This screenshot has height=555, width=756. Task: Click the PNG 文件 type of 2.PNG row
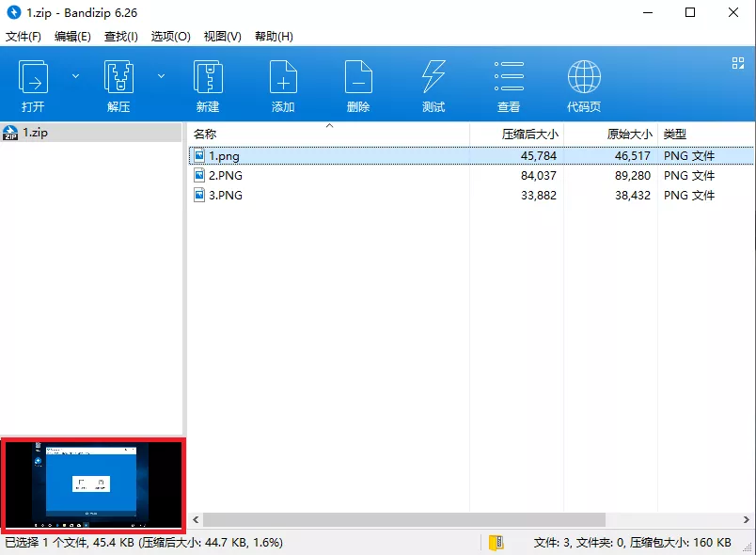[x=689, y=176]
